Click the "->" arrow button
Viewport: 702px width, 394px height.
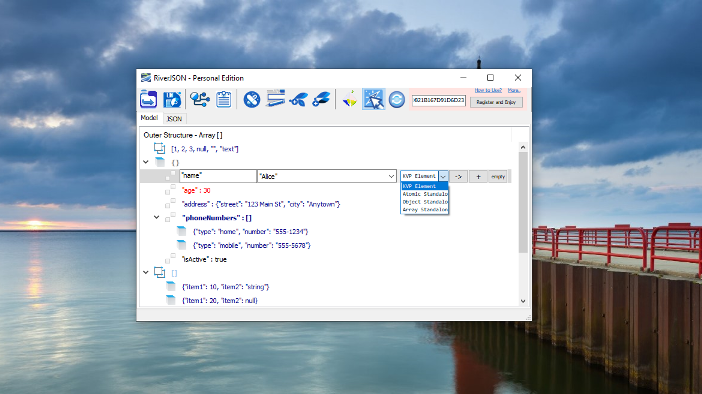pyautogui.click(x=458, y=176)
